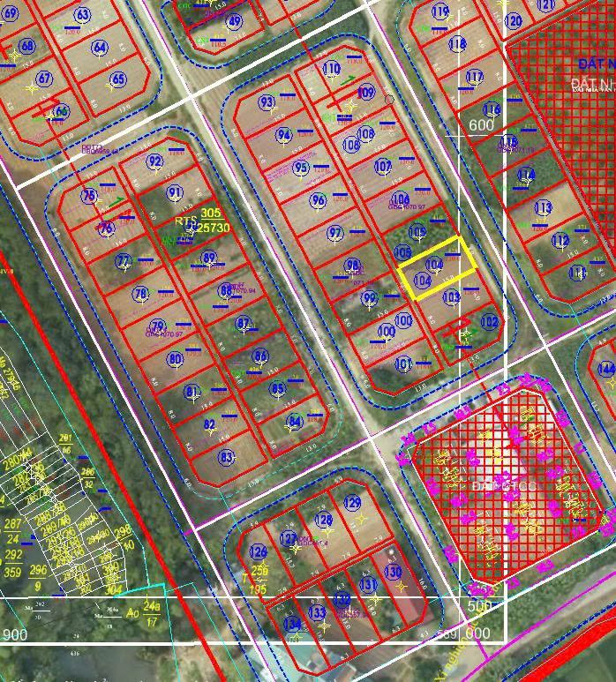616x682 pixels.
Task: Select the circled lot 92 marker
Action: (155, 161)
